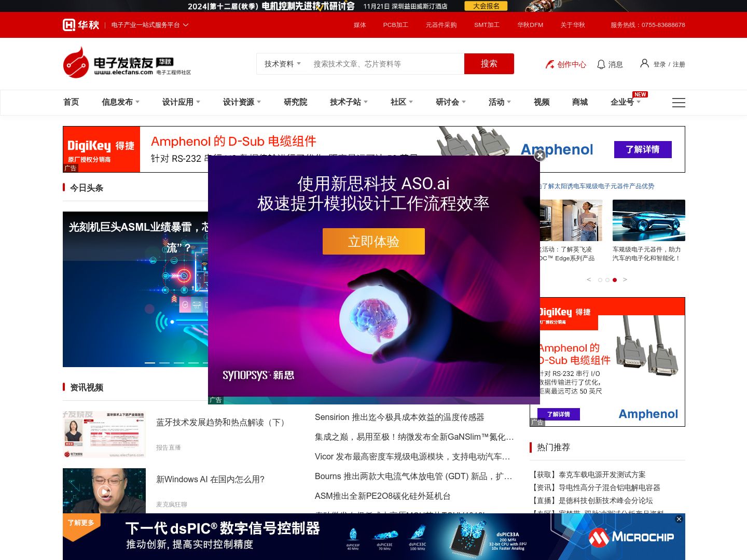The width and height of the screenshot is (747, 560).
Task: Select the first carousel dot indicator
Action: click(x=600, y=280)
